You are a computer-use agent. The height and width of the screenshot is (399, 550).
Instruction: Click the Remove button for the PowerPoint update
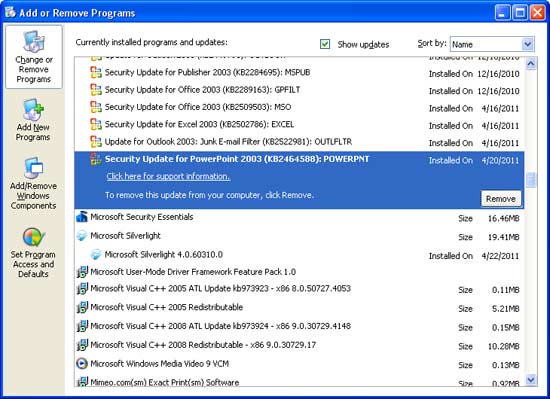click(501, 199)
